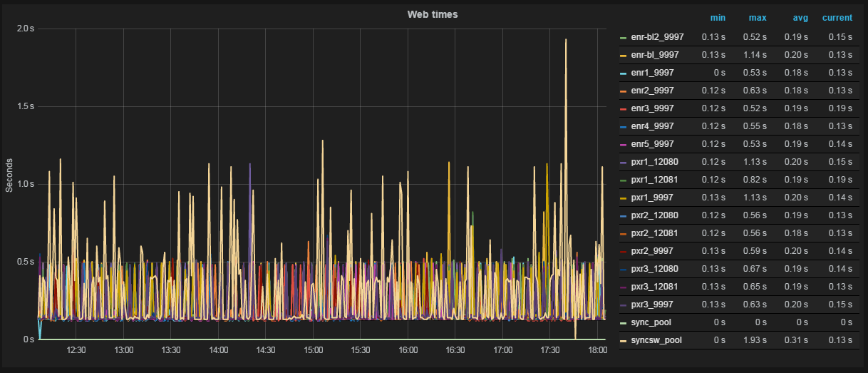Click the 1.0 s y-axis label
Viewport: 868px width, 373px height.
[x=26, y=184]
